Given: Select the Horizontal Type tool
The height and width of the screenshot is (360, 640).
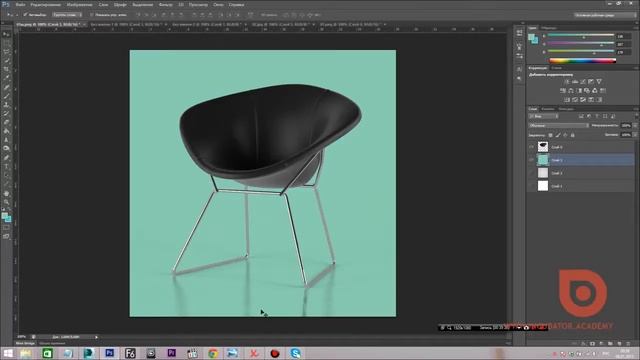Looking at the screenshot, I should 7,167.
